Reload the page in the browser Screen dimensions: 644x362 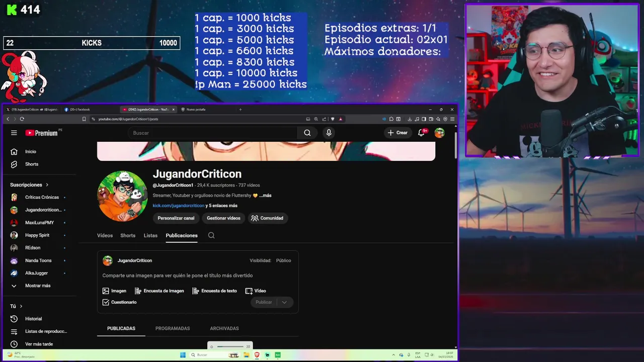click(22, 119)
